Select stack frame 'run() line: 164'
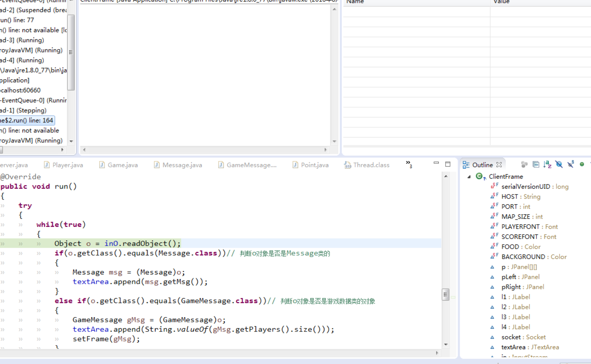The height and width of the screenshot is (364, 591). (27, 120)
